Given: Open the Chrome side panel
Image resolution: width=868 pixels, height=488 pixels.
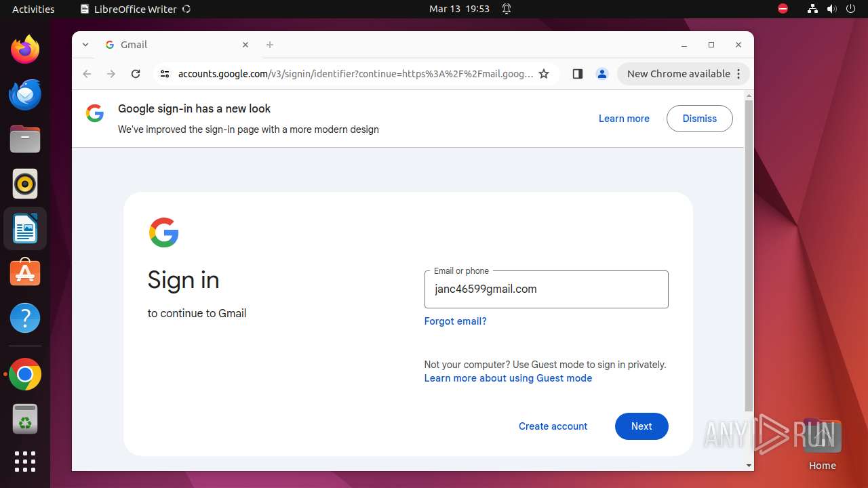Looking at the screenshot, I should (578, 74).
